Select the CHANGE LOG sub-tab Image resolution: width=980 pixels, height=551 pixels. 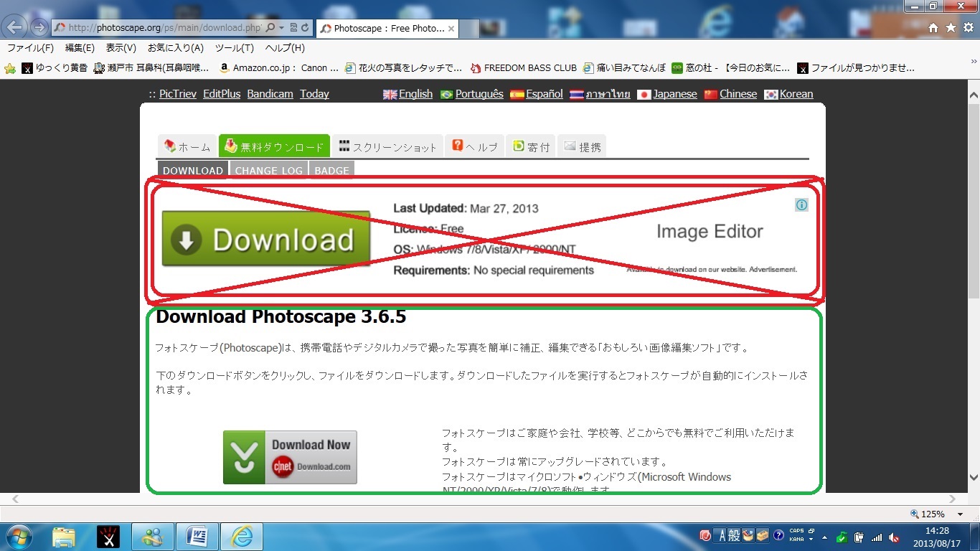point(269,170)
